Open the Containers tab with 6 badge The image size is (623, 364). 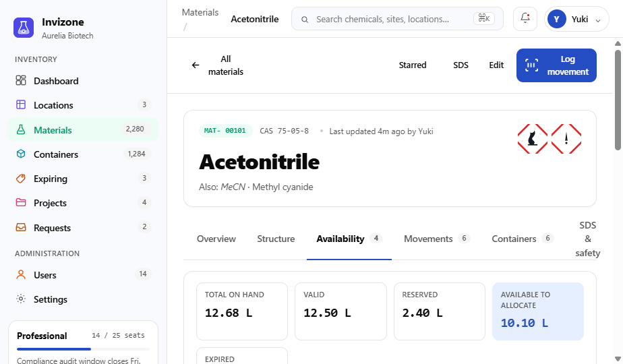click(x=522, y=239)
